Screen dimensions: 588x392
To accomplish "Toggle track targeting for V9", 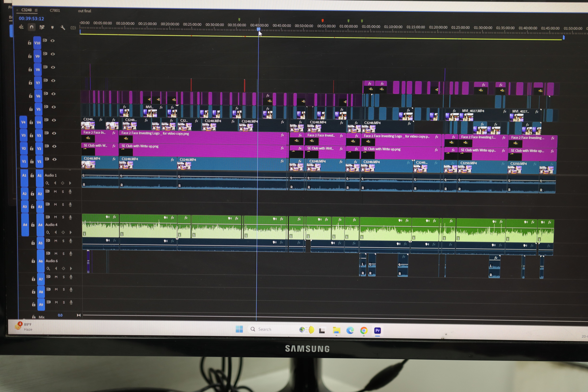I will [x=38, y=56].
